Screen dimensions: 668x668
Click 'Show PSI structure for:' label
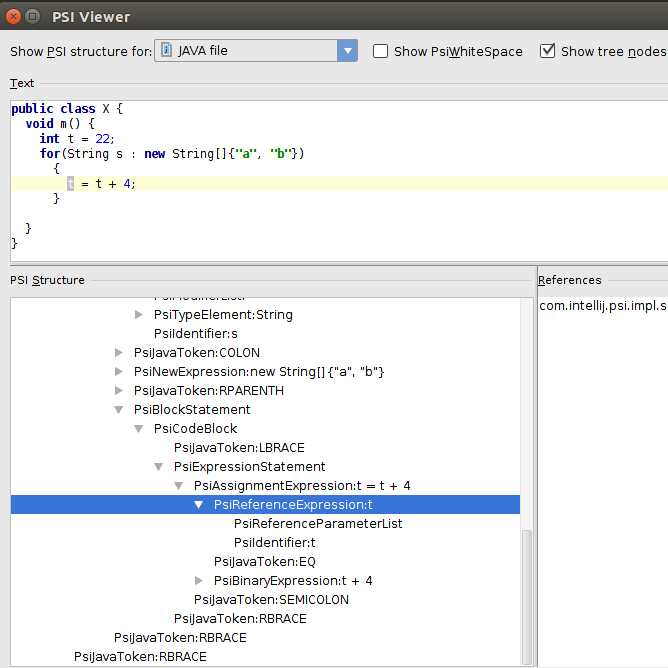pos(81,51)
